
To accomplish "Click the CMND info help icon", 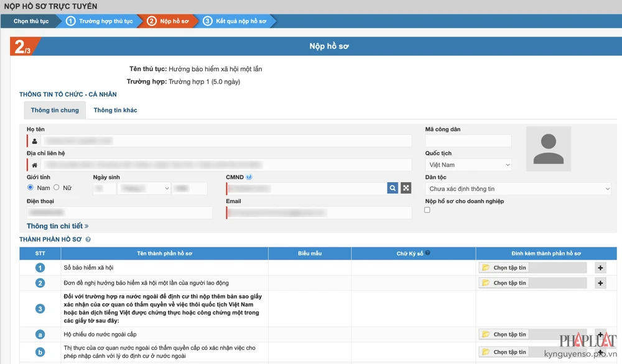I will tap(249, 178).
